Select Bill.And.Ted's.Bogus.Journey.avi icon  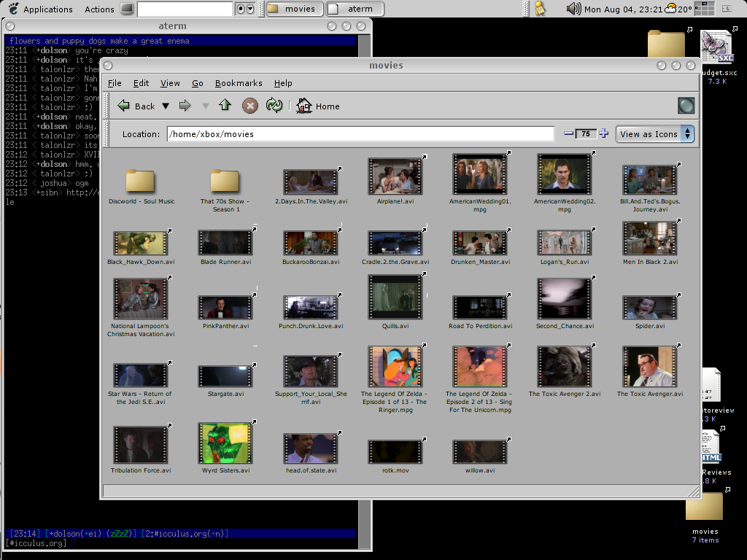(650, 179)
